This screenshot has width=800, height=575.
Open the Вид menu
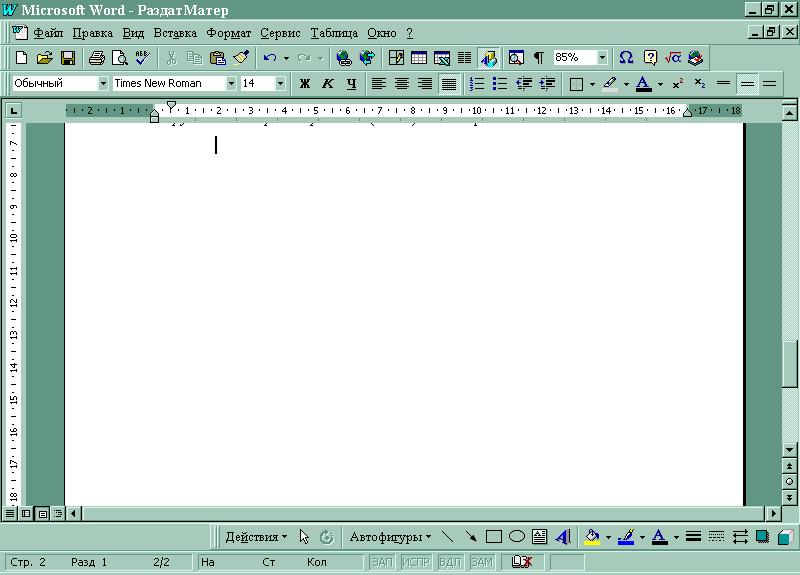click(133, 33)
